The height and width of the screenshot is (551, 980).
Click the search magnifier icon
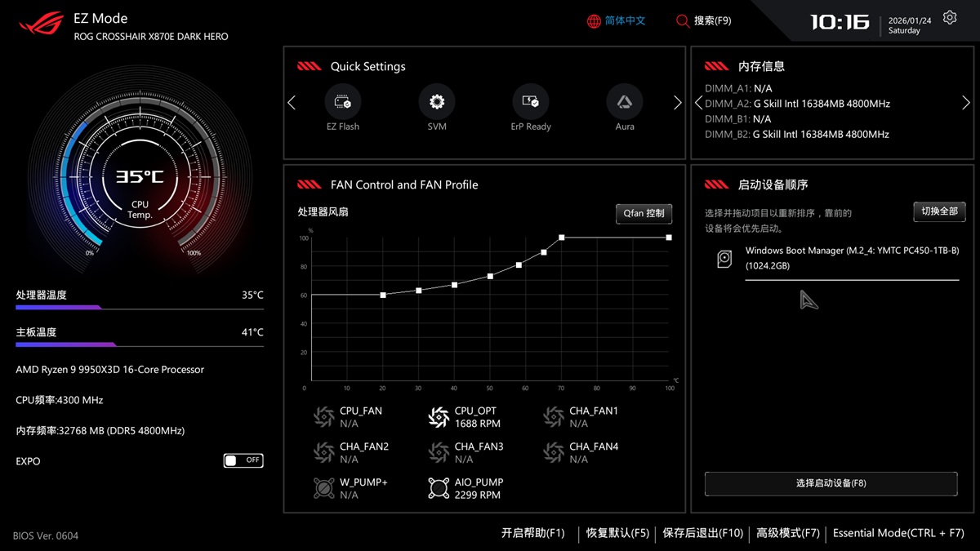pyautogui.click(x=683, y=21)
